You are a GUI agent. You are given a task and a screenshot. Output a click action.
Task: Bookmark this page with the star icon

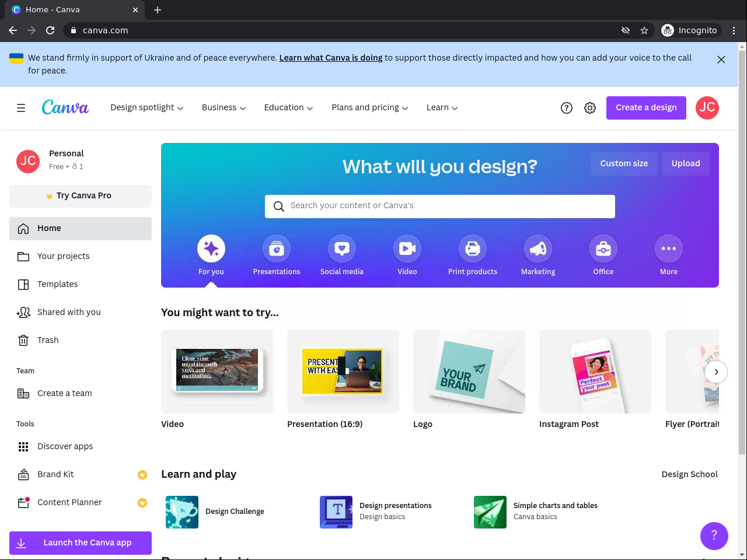coord(644,30)
